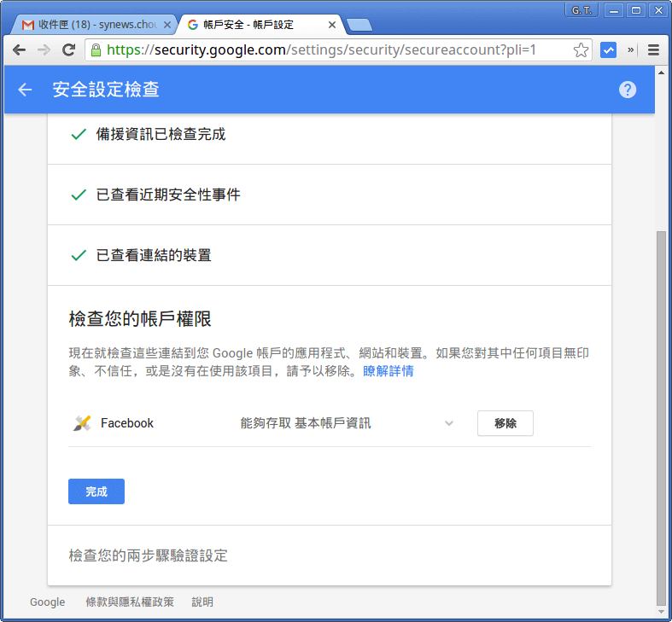Open 條款與隱私權政策 footer link
This screenshot has height=622, width=672.
(130, 602)
